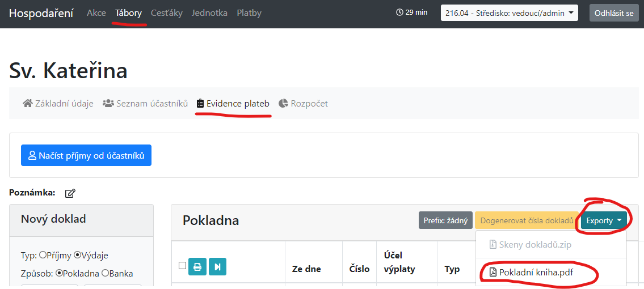Click Načíst příjmy od účastníků button
Screen dimensions: 644x289
[86, 155]
